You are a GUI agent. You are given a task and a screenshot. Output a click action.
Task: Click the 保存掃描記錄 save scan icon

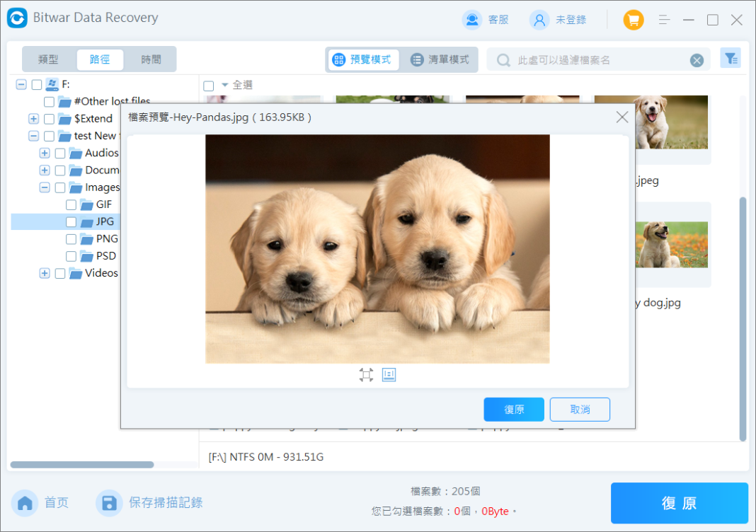109,502
